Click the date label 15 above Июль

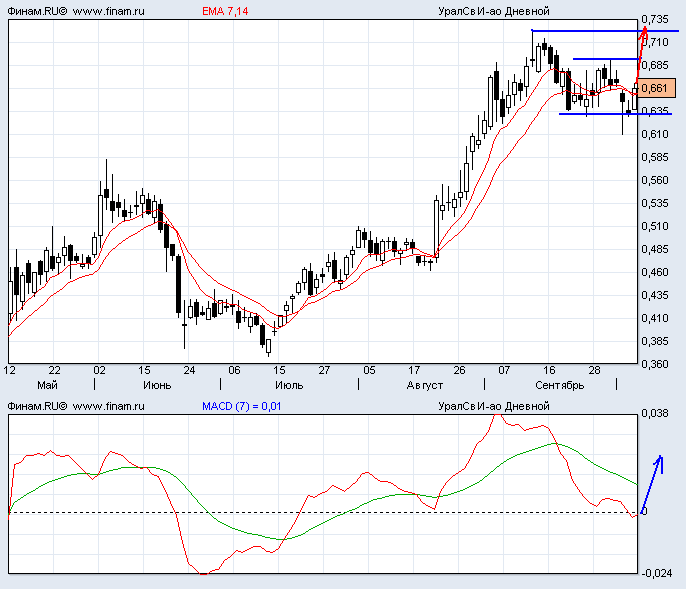[279, 371]
